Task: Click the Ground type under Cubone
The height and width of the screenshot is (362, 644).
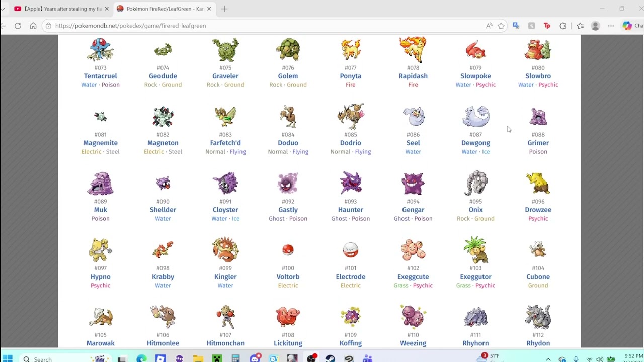Action: point(538,286)
